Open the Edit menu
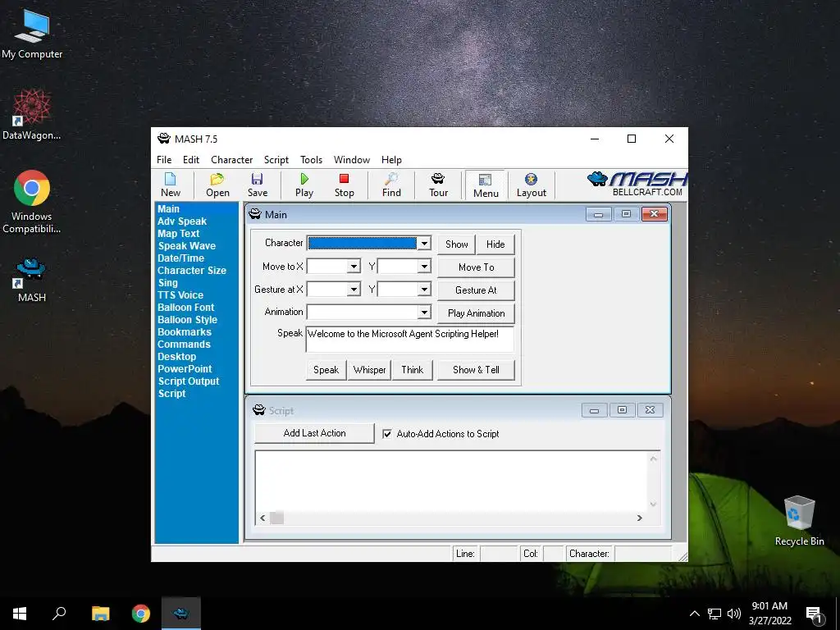Screen dimensions: 840x630 (x=190, y=160)
